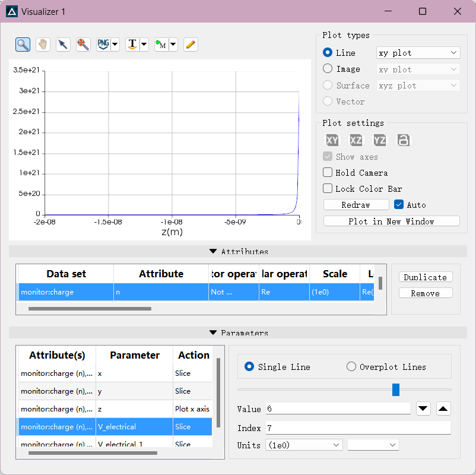Open the Units (1e0) dropdown
Screen dimensions: 476x475
[x=304, y=445]
